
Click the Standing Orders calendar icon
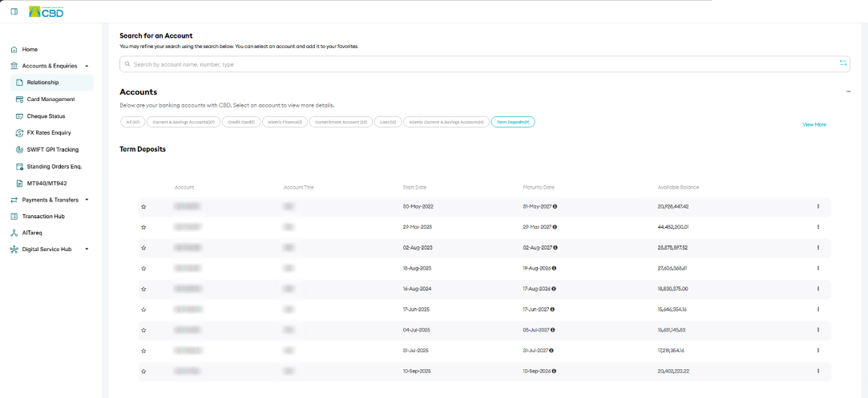[x=19, y=166]
